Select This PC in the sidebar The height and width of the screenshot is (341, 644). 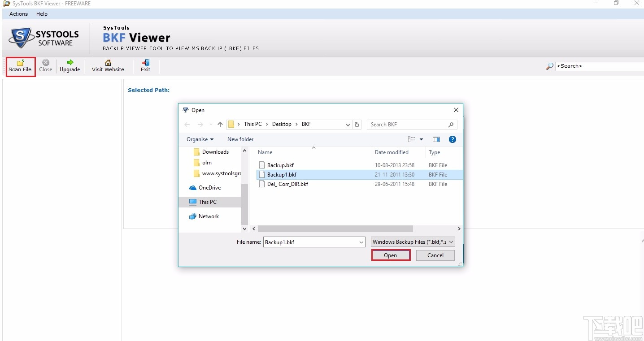pyautogui.click(x=207, y=202)
